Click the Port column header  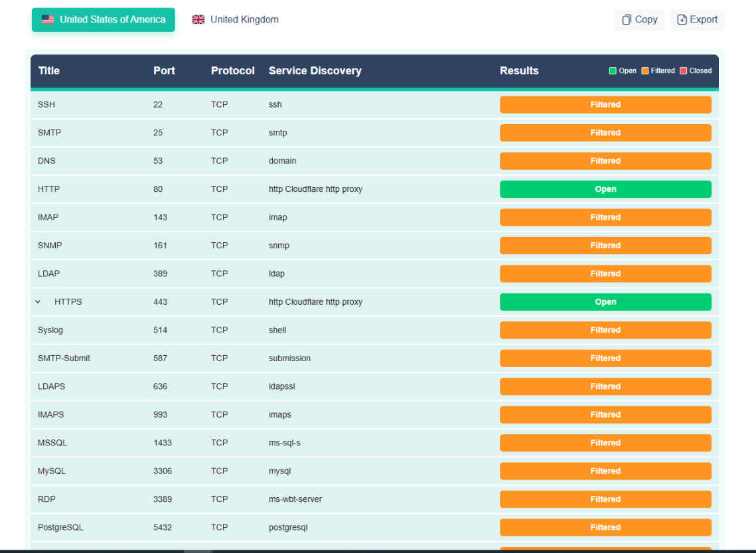coord(164,71)
